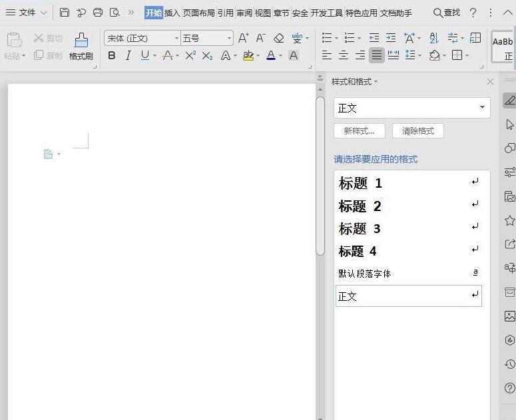This screenshot has width=516, height=420.
Task: Click the Print icon in quick toolbar
Action: pyautogui.click(x=98, y=13)
